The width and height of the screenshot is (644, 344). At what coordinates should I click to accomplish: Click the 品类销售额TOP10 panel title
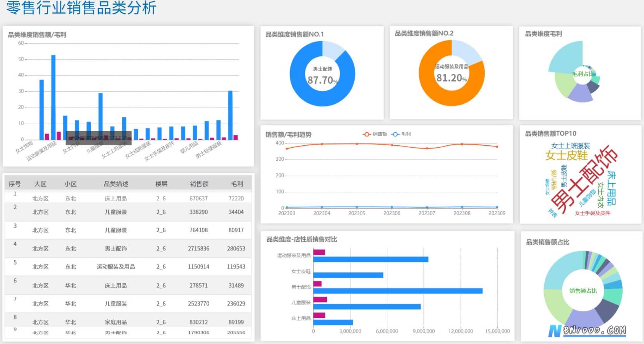(551, 134)
